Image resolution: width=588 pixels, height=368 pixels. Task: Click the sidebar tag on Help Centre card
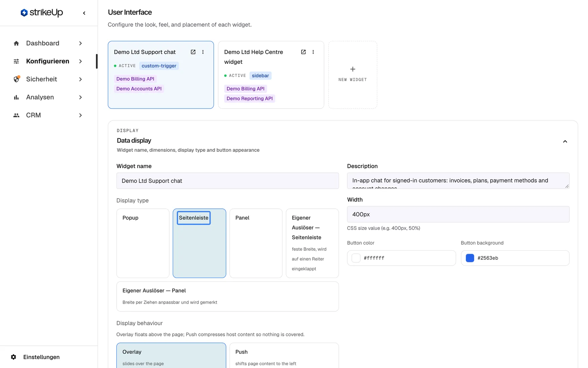tap(260, 76)
